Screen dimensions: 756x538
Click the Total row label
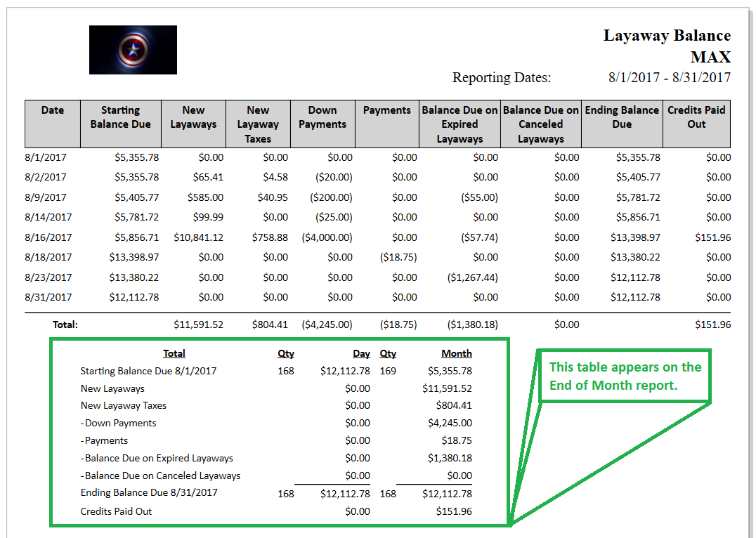[x=65, y=324]
